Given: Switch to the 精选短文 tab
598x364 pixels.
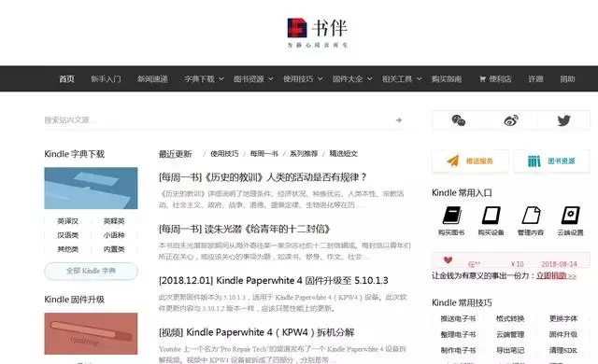Looking at the screenshot, I should point(344,154).
